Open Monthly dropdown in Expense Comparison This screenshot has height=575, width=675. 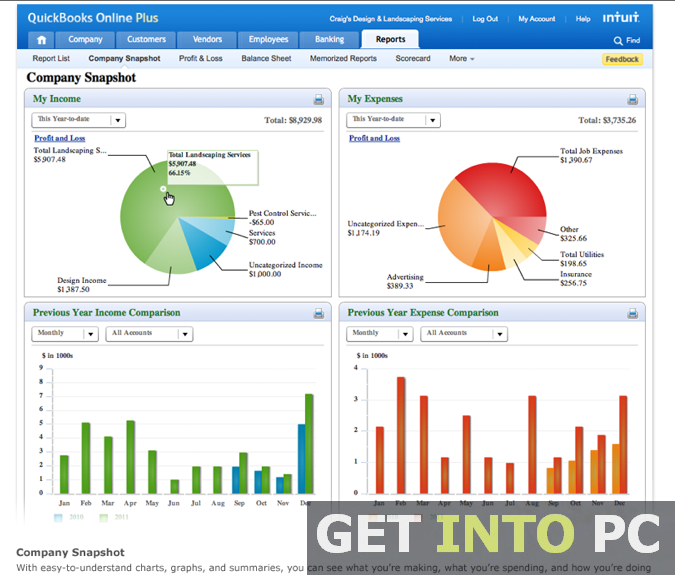click(380, 334)
